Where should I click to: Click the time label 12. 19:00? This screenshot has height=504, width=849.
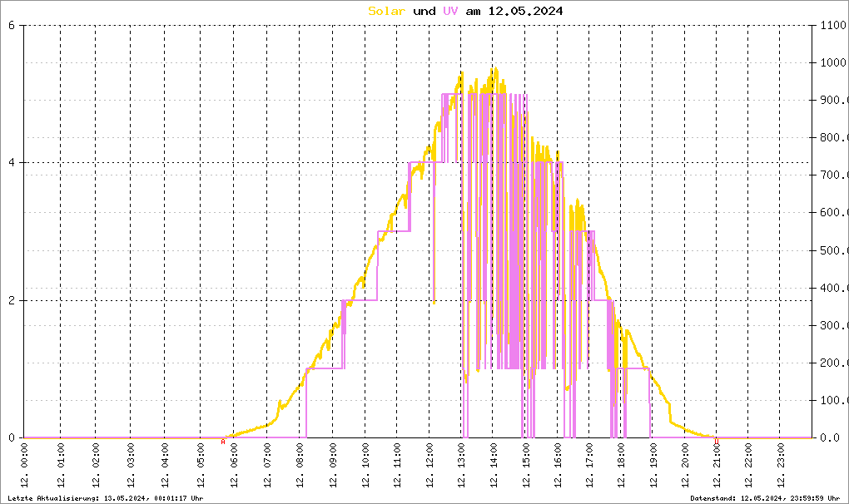[653, 466]
